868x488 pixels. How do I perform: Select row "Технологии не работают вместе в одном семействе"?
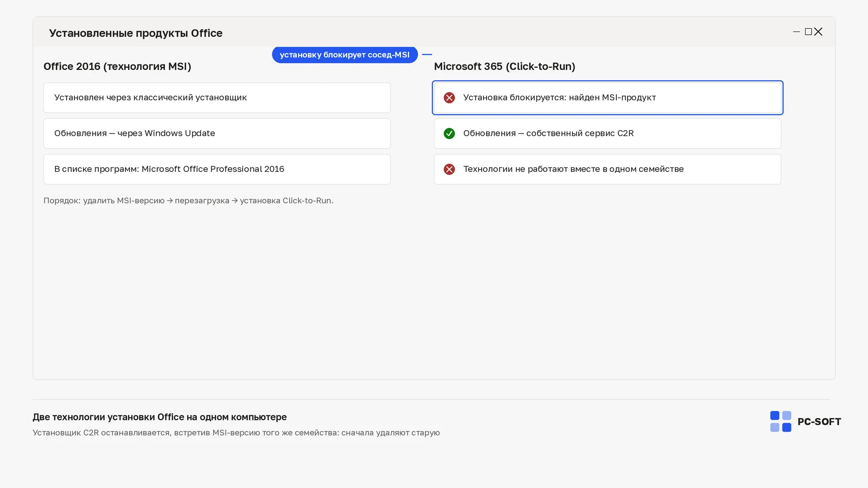pos(608,169)
